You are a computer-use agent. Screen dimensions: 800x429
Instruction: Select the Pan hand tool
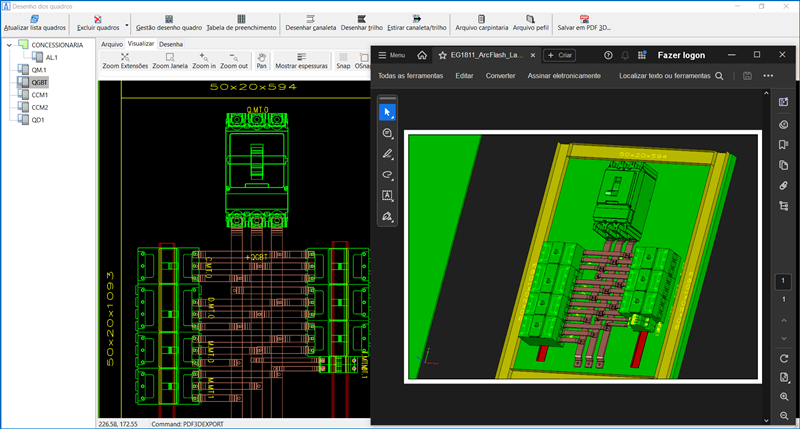(261, 58)
